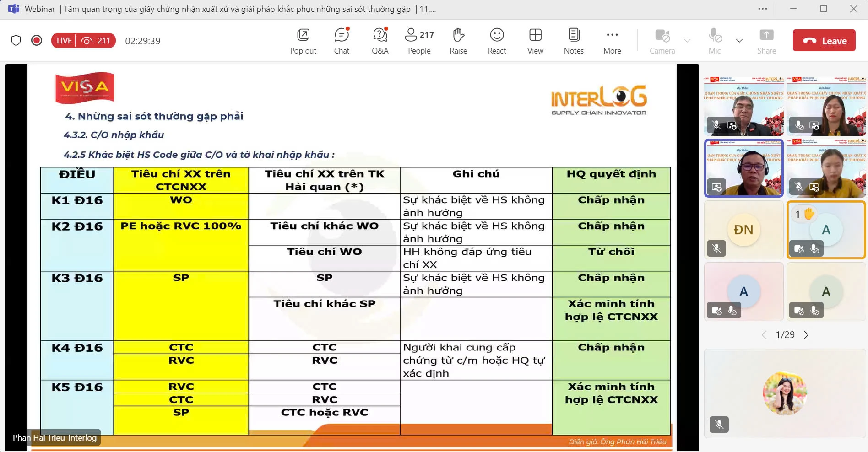Screen dimensions: 868x452
Task: Click the raised hand indicator badge
Action: [x=805, y=214]
